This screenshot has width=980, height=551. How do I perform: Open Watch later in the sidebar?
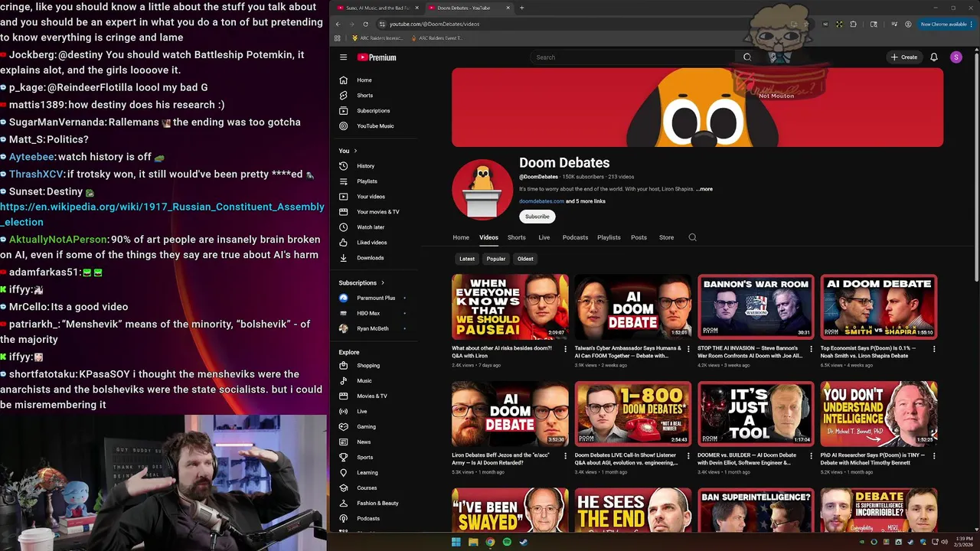pos(372,227)
